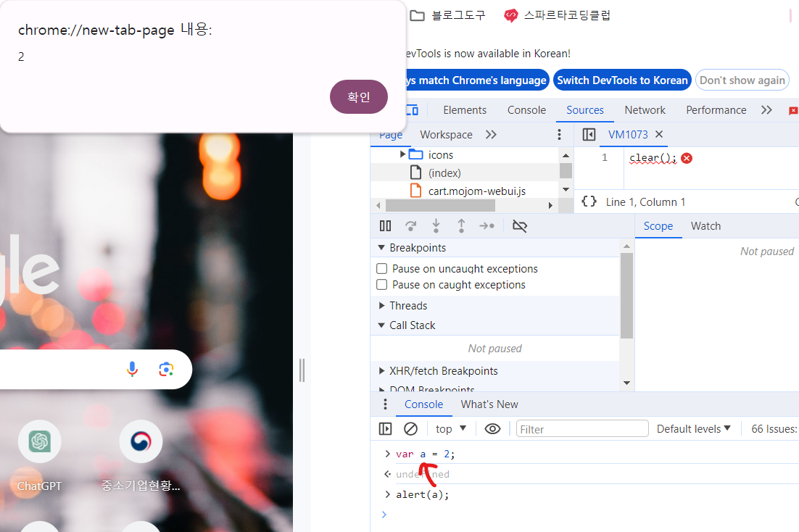Viewport: 799px width, 532px height.
Task: Open the top context dropdown
Action: pyautogui.click(x=451, y=429)
